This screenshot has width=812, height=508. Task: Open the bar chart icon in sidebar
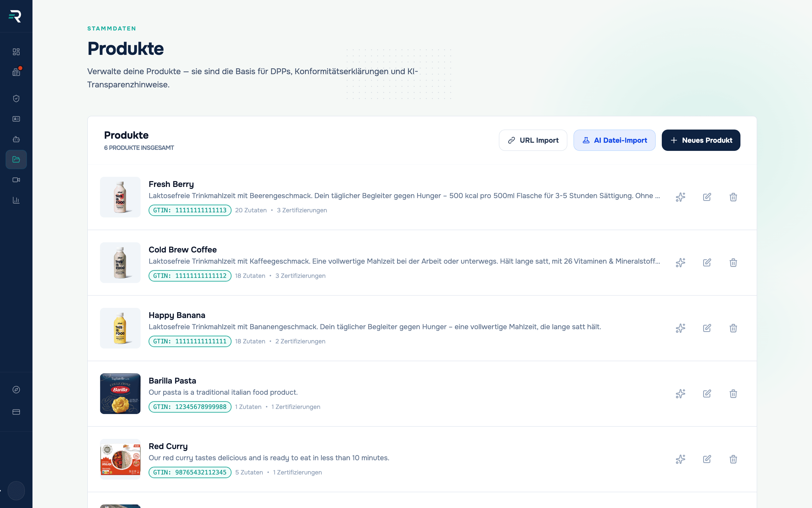tap(16, 200)
